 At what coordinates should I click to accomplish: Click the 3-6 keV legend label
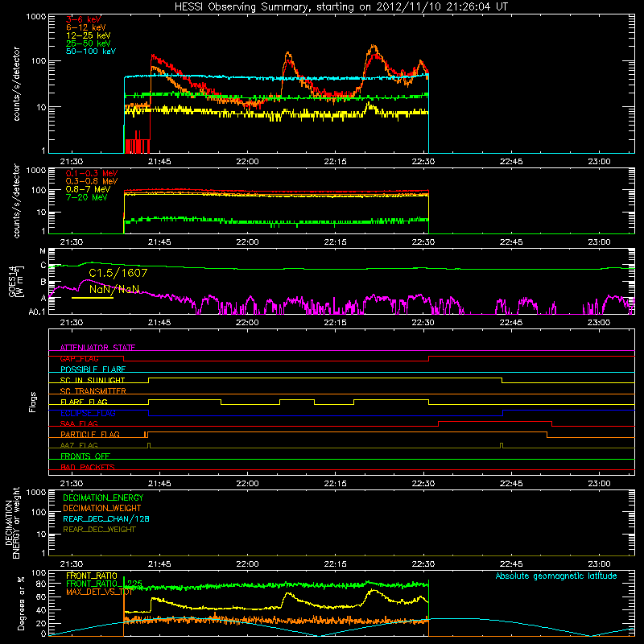pyautogui.click(x=84, y=19)
